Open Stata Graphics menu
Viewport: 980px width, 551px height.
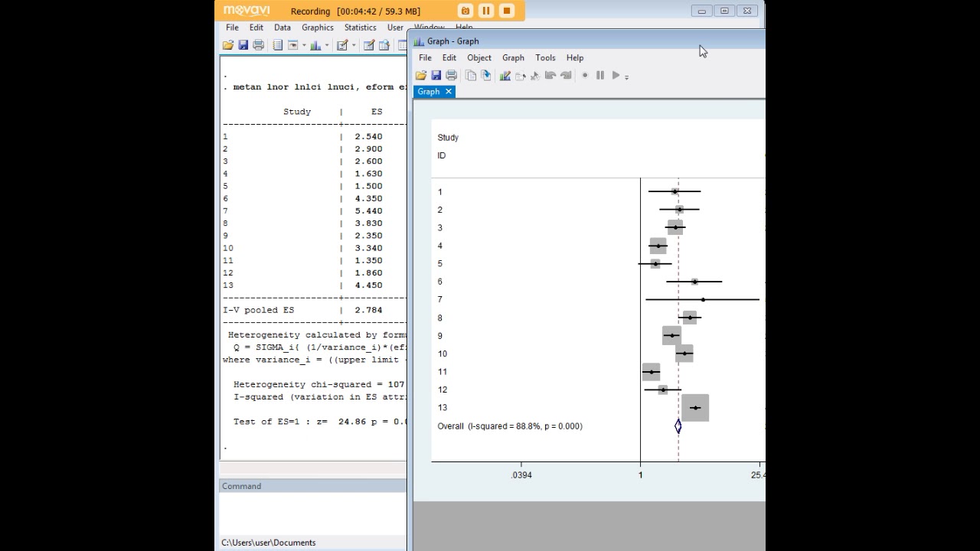318,28
